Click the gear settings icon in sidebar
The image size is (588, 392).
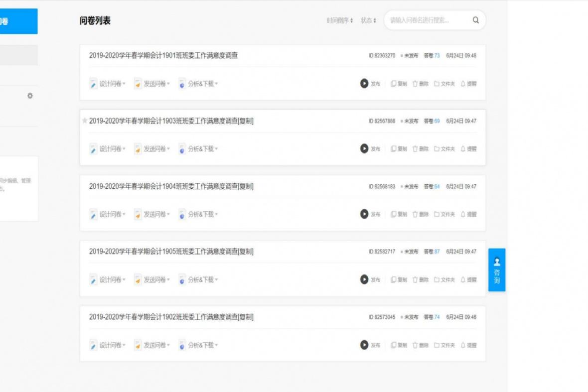(x=30, y=96)
